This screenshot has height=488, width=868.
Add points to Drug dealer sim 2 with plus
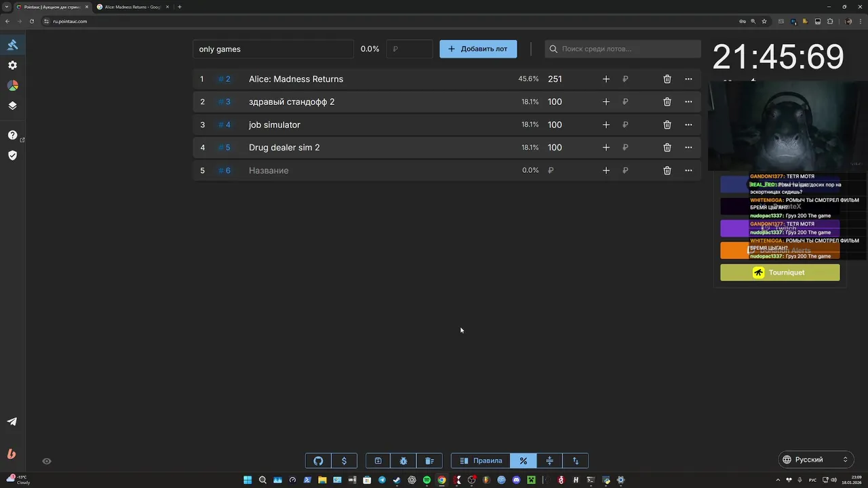click(606, 148)
